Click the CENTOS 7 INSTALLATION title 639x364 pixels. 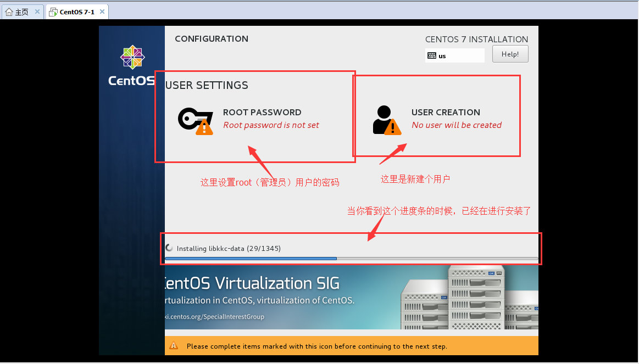tap(476, 40)
